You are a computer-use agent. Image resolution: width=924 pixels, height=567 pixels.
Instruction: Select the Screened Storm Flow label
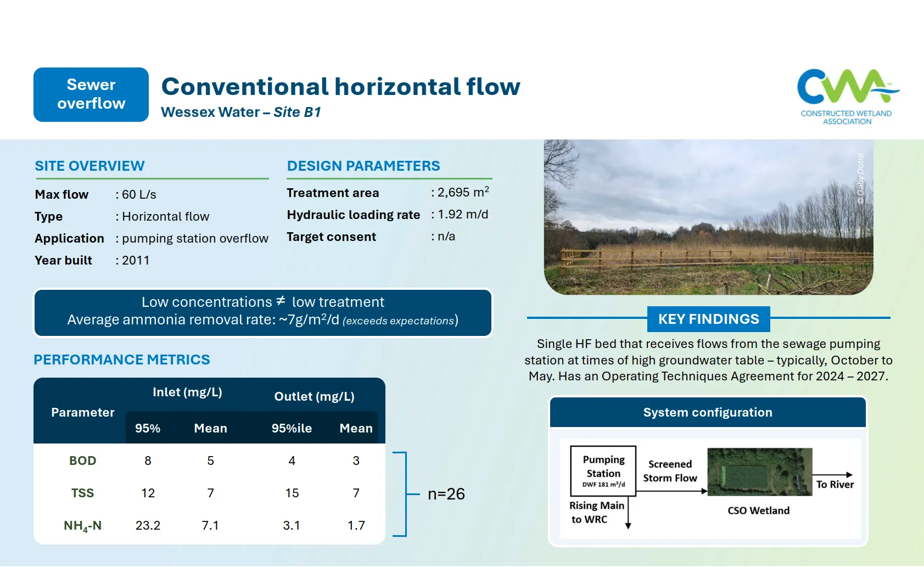pos(670,471)
